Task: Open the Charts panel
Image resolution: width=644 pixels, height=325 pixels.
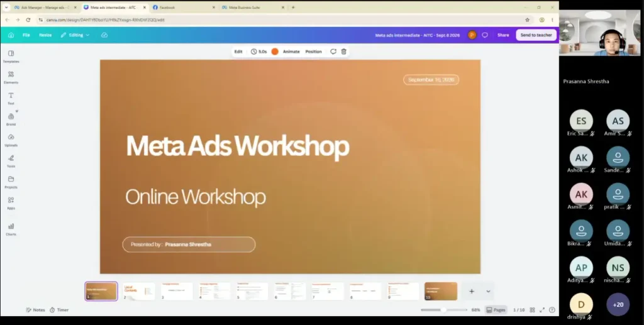Action: [x=11, y=229]
